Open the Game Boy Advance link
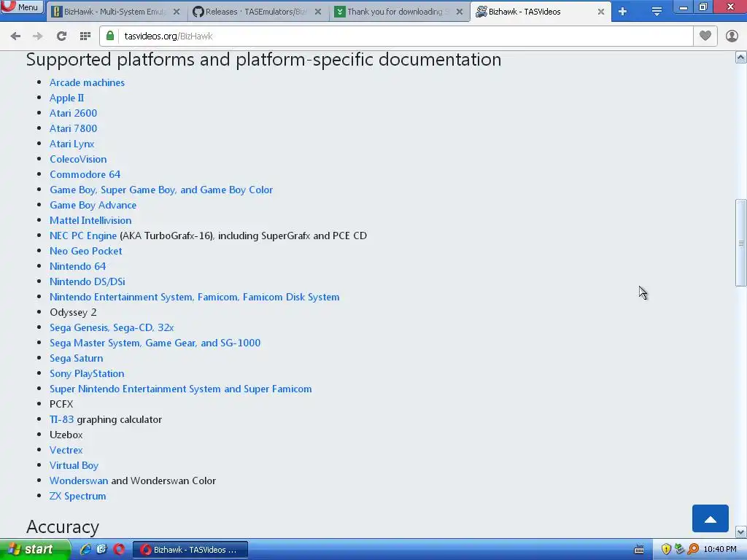This screenshot has height=560, width=747. tap(93, 205)
